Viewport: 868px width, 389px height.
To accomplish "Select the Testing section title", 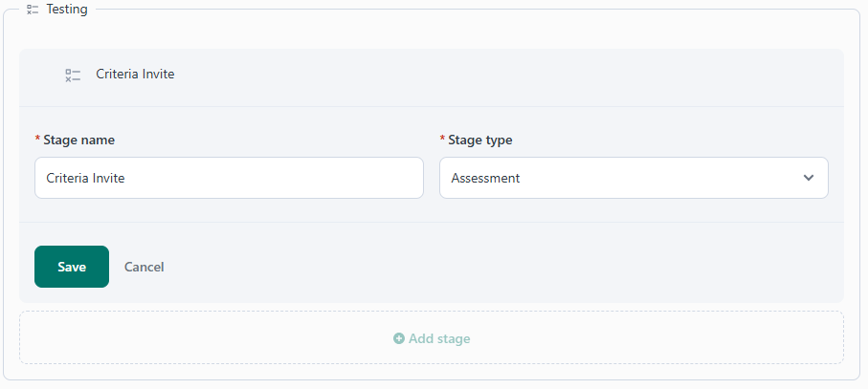I will tap(67, 10).
